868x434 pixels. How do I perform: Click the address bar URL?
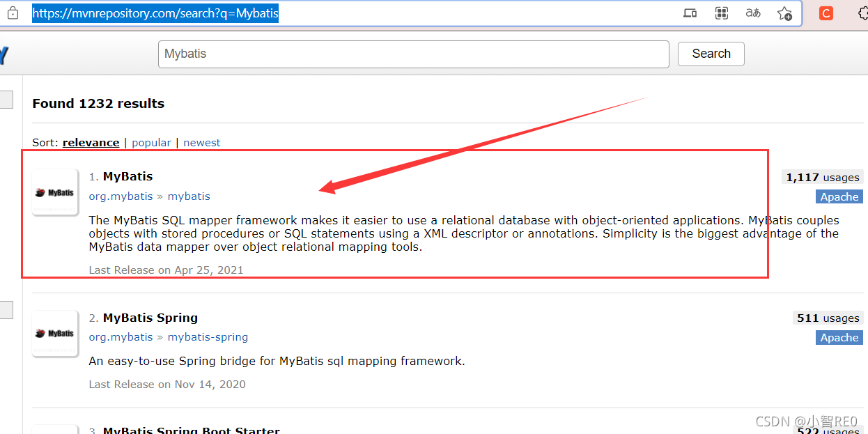click(x=155, y=13)
